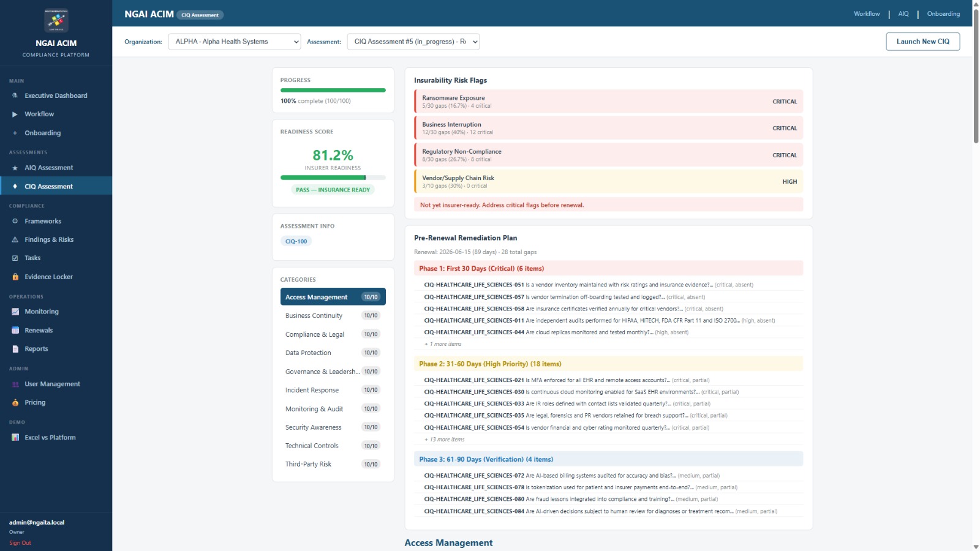
Task: Click the NGAI ACIM logo image
Action: pos(56,20)
